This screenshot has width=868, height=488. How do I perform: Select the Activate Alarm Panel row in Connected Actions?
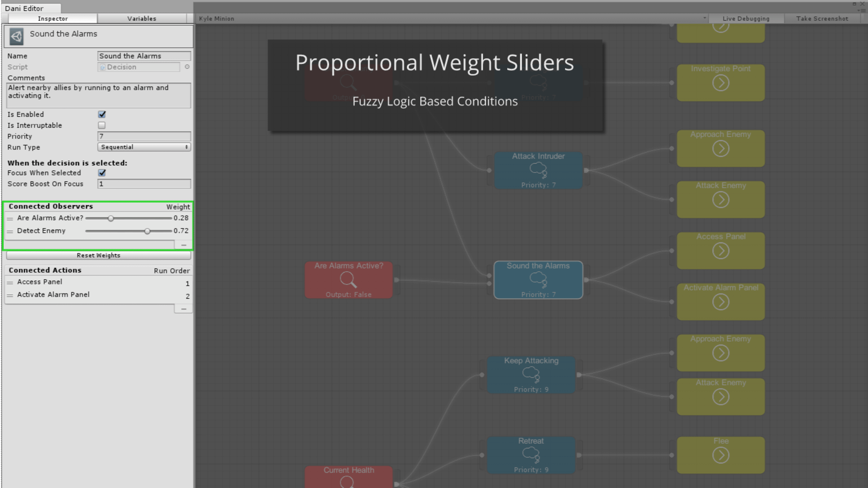pos(98,295)
